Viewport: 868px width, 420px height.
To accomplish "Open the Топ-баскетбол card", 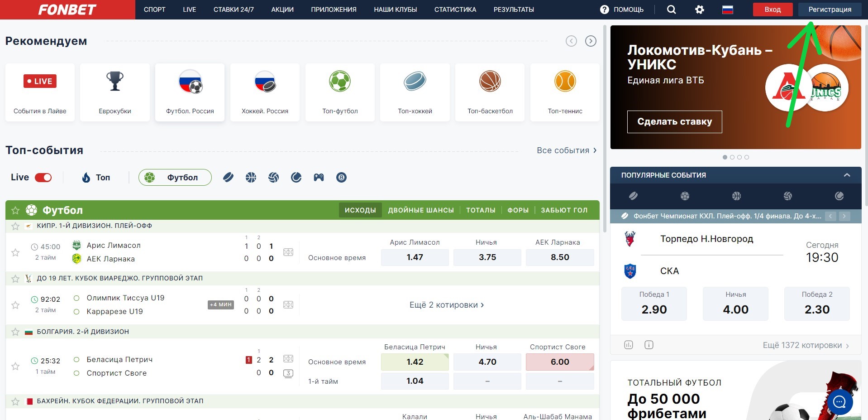I will (490, 92).
